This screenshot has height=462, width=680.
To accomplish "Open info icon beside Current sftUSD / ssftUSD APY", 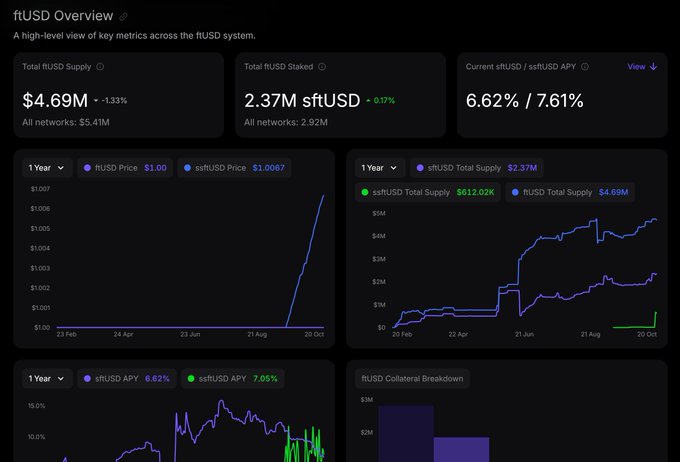I will tap(585, 66).
